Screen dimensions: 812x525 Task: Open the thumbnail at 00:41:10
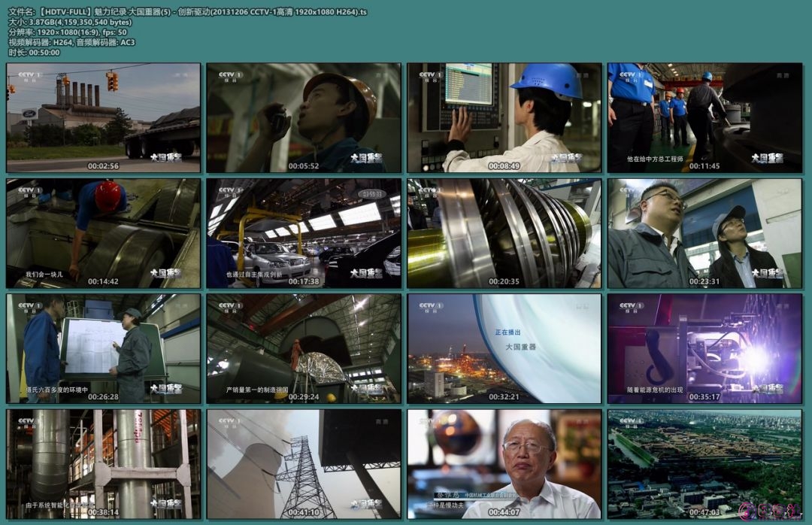(304, 464)
